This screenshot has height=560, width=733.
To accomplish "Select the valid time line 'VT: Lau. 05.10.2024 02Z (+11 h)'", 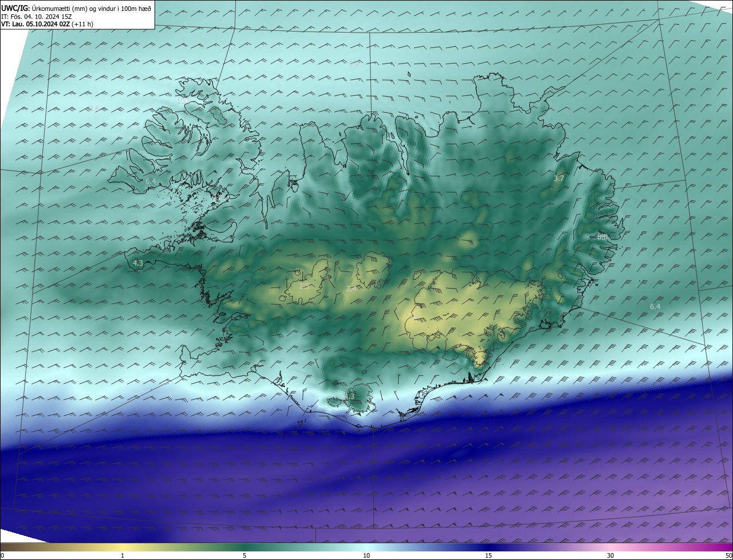I will pyautogui.click(x=47, y=24).
